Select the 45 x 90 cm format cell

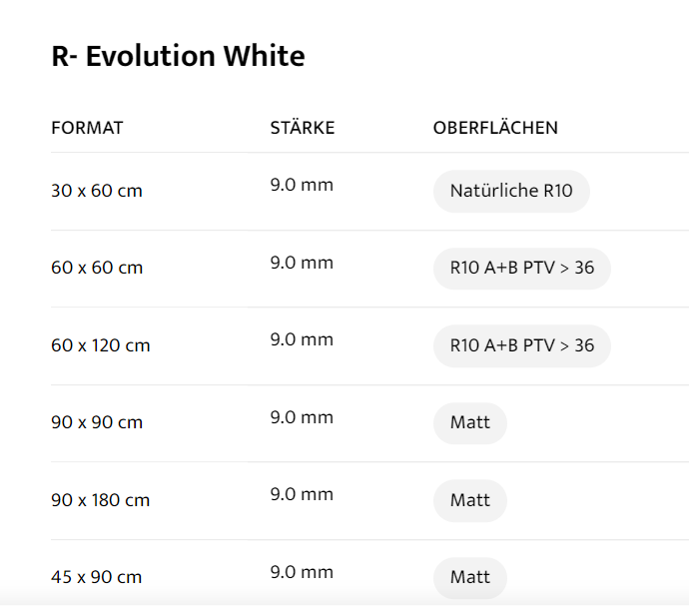click(x=96, y=577)
